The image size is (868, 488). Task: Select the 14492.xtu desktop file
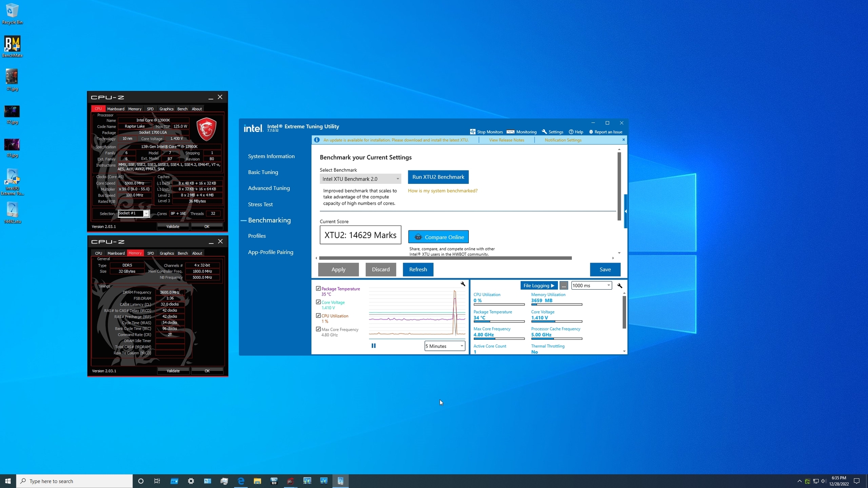pos(12,212)
